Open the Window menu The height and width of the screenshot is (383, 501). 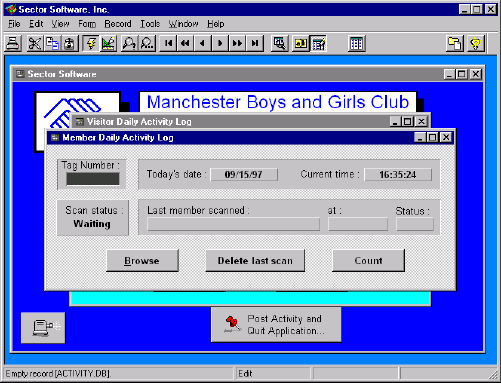click(x=183, y=24)
